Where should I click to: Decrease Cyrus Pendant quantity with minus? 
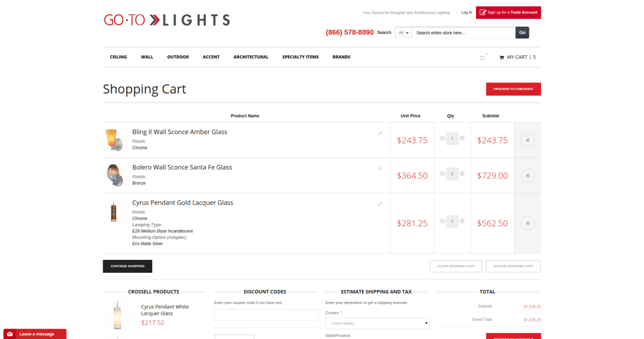point(442,221)
